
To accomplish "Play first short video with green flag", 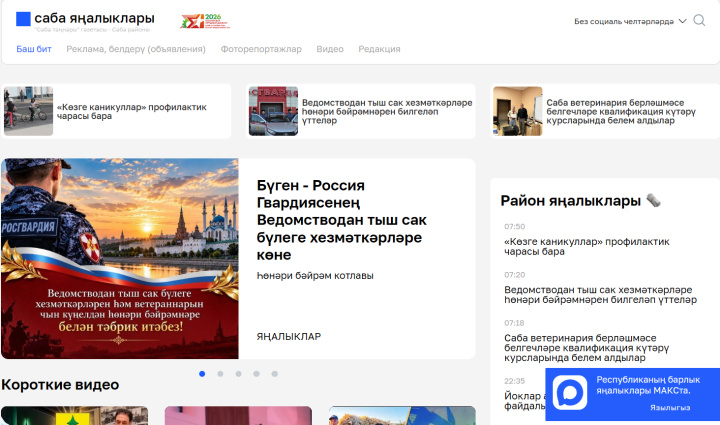I will tap(74, 415).
